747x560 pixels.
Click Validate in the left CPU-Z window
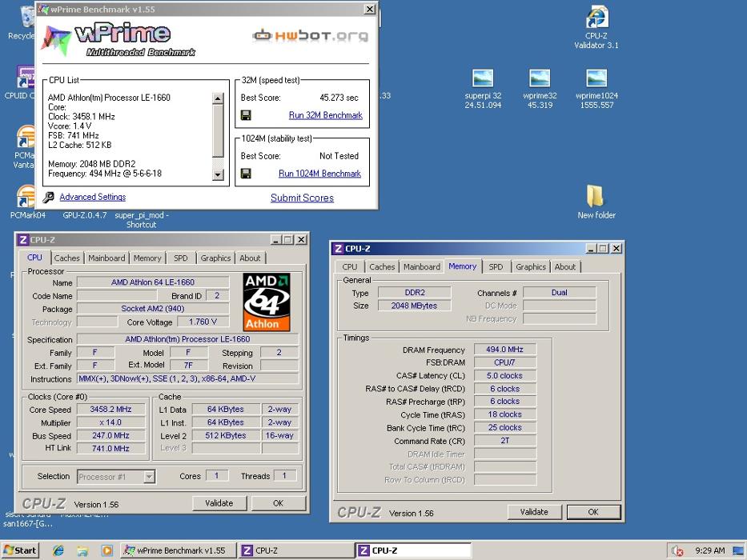219,503
